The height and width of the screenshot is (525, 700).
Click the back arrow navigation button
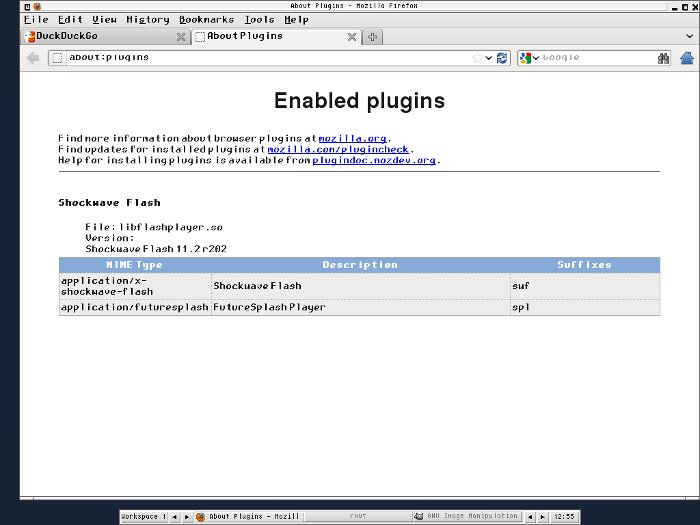[x=33, y=58]
